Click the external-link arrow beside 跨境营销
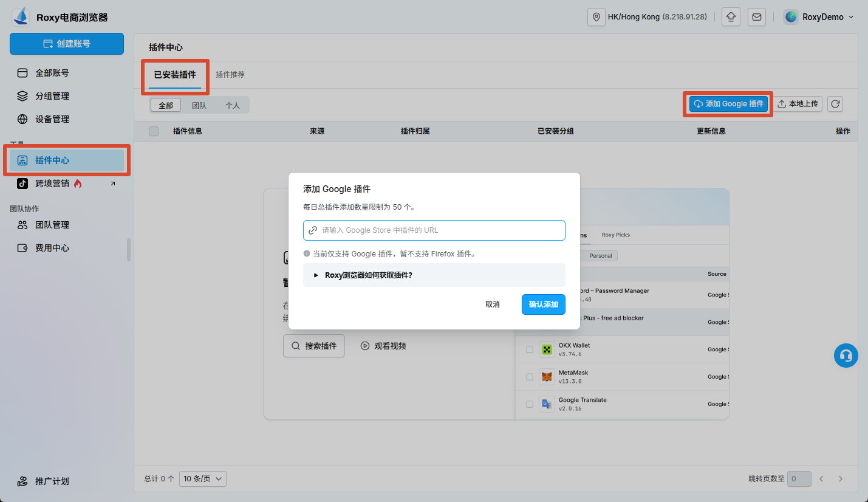 click(x=112, y=184)
